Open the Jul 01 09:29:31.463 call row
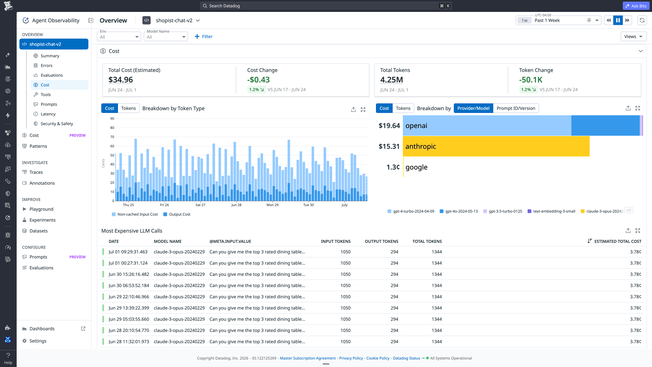The image size is (652, 367). point(372,252)
